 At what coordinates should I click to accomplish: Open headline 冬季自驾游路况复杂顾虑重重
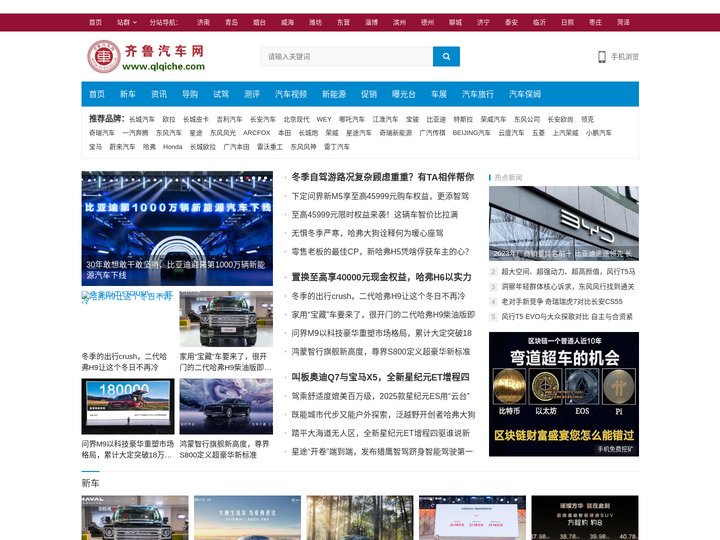pos(383,177)
